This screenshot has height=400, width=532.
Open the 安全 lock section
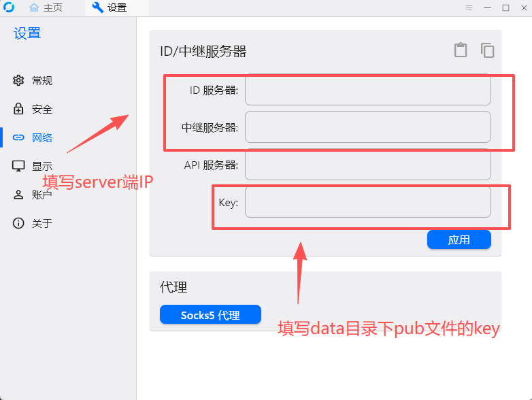click(33, 109)
